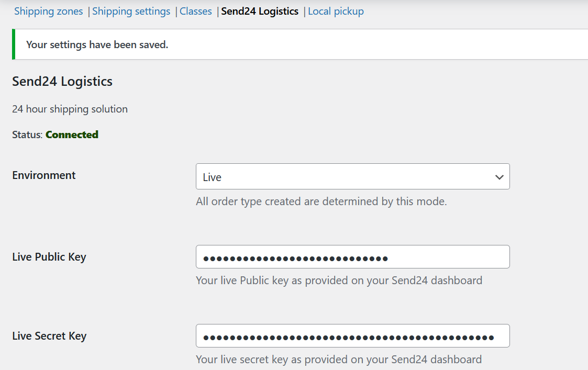This screenshot has height=370, width=588.
Task: Click the green Connected status text
Action: [x=72, y=134]
